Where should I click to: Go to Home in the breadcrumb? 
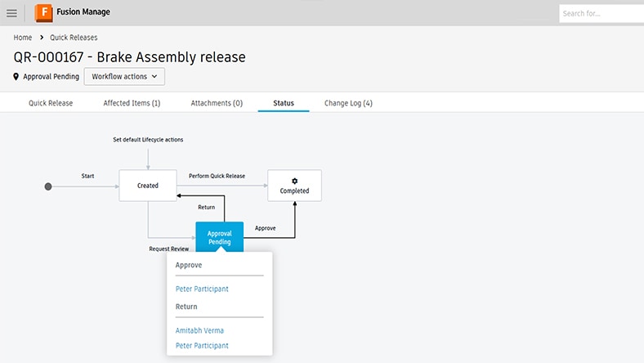tap(23, 38)
